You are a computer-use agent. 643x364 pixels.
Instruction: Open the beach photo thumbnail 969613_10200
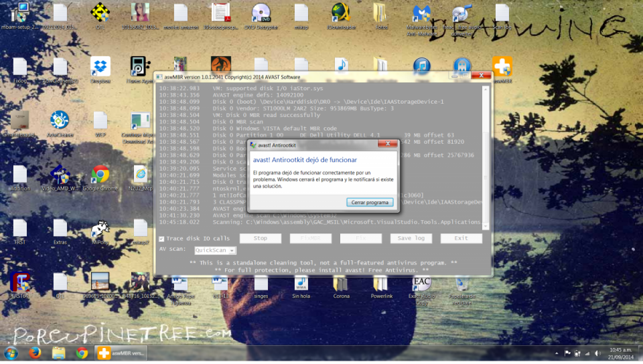coord(100,285)
